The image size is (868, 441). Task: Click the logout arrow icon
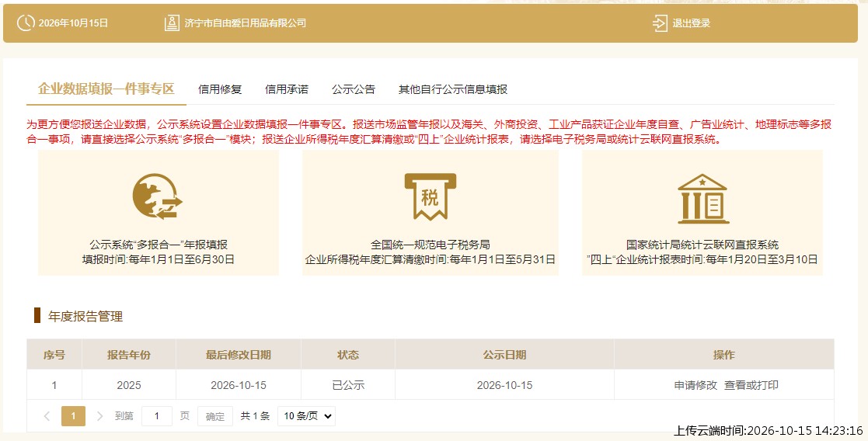(x=659, y=23)
